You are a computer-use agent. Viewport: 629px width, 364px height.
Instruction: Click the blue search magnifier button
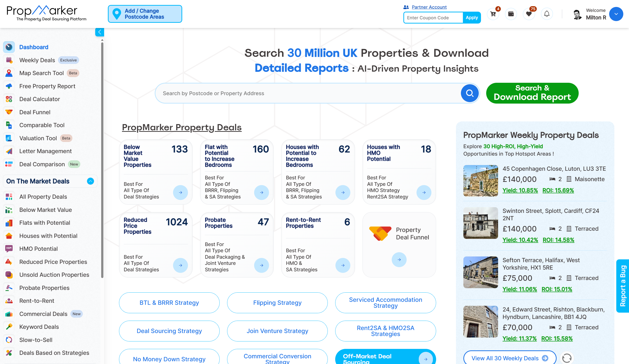pyautogui.click(x=470, y=93)
